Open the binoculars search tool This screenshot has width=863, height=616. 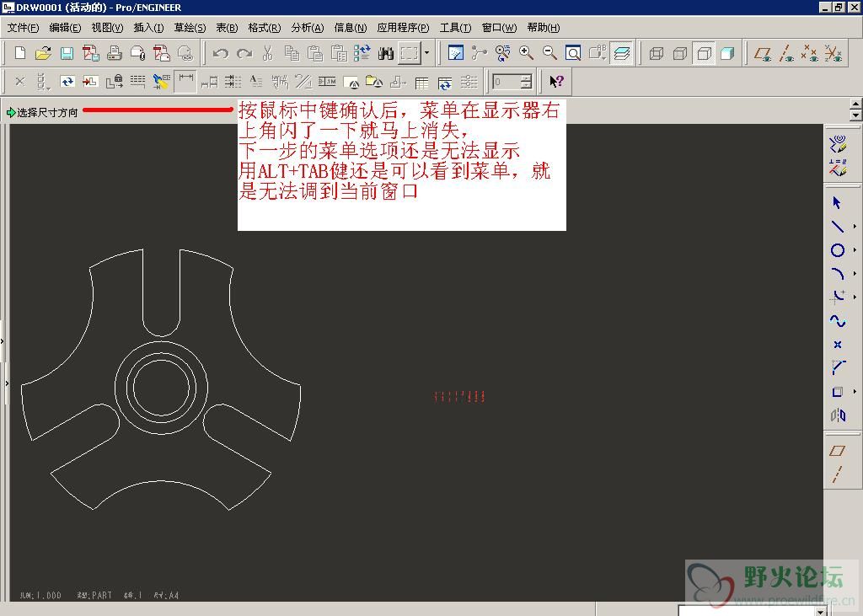tap(386, 53)
